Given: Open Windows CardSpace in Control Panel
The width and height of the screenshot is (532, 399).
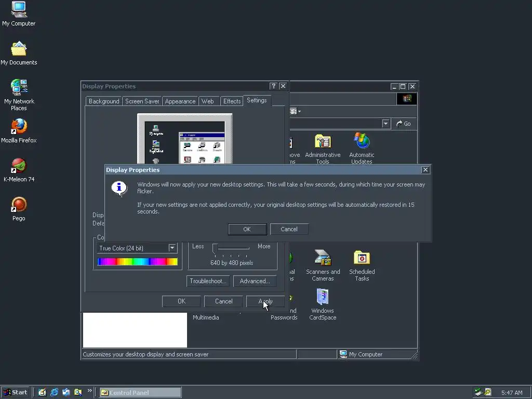Looking at the screenshot, I should 323,304.
